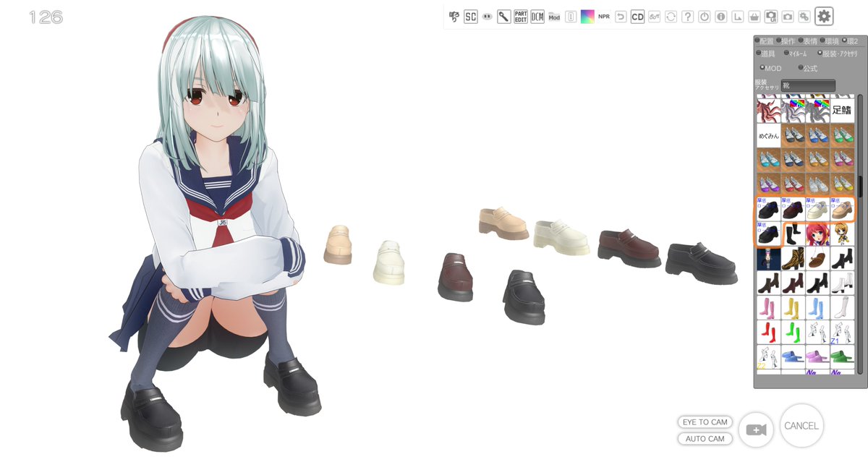The height and width of the screenshot is (462, 868).
Task: Choose the green sneakers thumbnail
Action: tap(842, 135)
